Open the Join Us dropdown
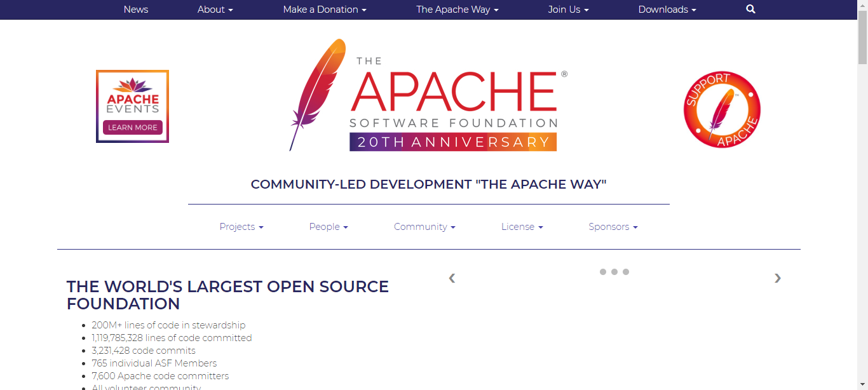 click(569, 10)
